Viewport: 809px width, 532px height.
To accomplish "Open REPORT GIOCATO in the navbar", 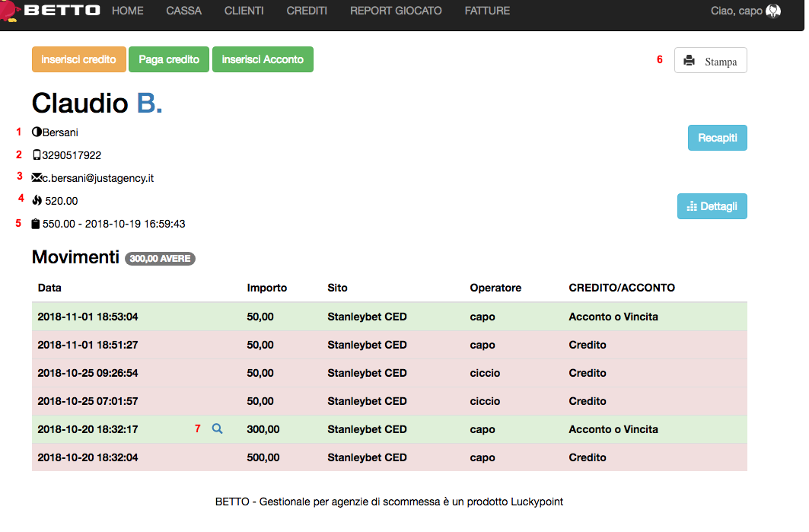I will pyautogui.click(x=396, y=11).
